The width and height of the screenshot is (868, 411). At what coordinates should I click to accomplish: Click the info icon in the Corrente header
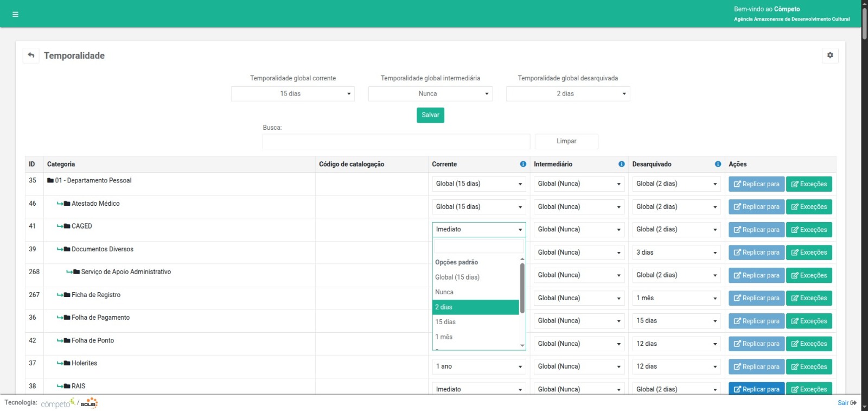(523, 164)
